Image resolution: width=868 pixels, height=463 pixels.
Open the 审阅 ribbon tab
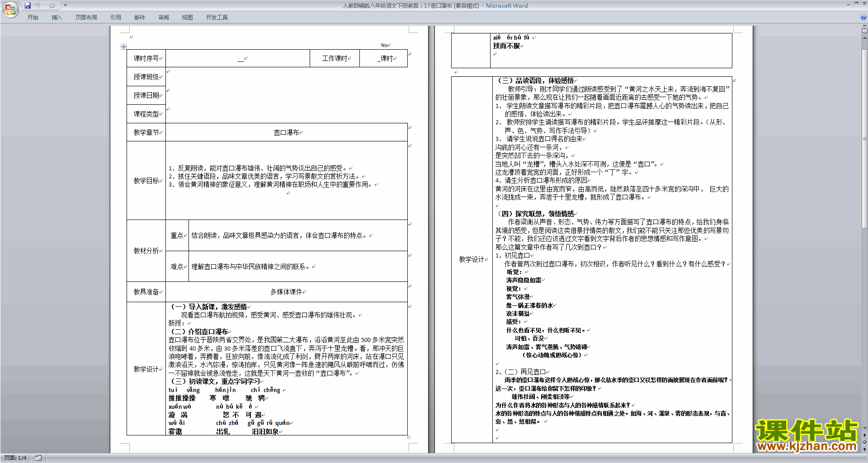164,17
